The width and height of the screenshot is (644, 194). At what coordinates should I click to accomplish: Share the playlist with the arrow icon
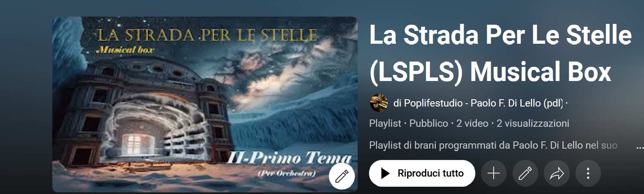click(557, 173)
